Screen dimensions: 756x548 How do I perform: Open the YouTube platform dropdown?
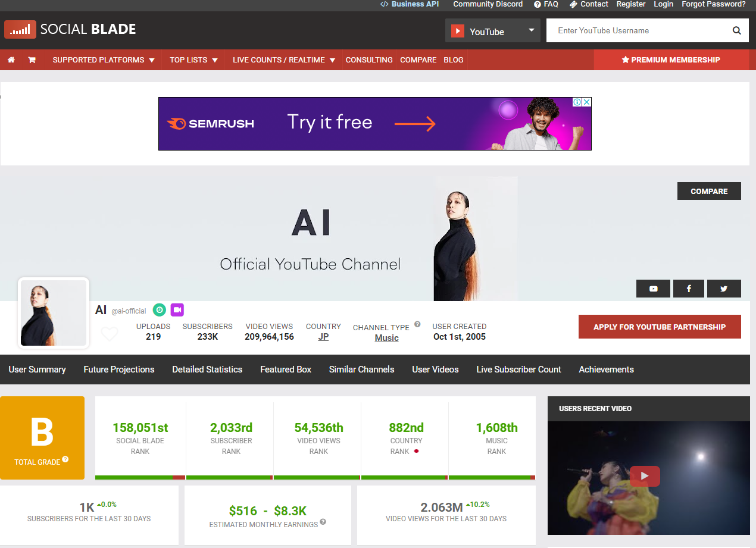tap(493, 30)
